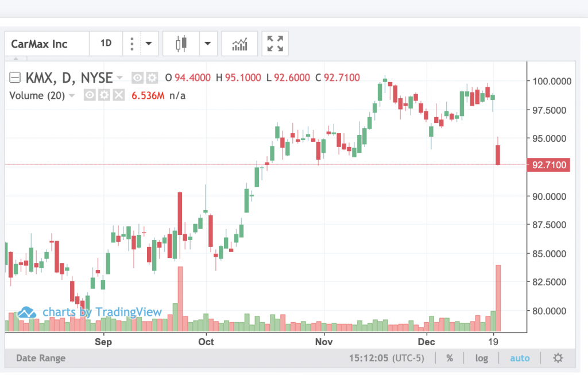Toggle visibility eye for Volume indicator
Image resolution: width=588 pixels, height=375 pixels.
click(x=90, y=95)
